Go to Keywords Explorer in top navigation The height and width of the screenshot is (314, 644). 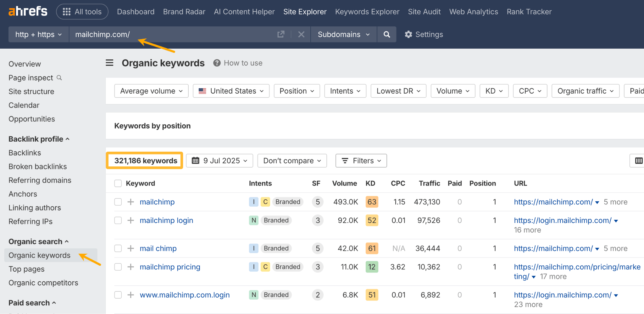(x=367, y=11)
